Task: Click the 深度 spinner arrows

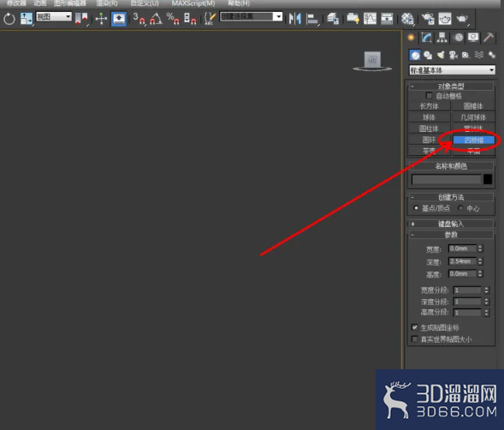Action: 480,261
